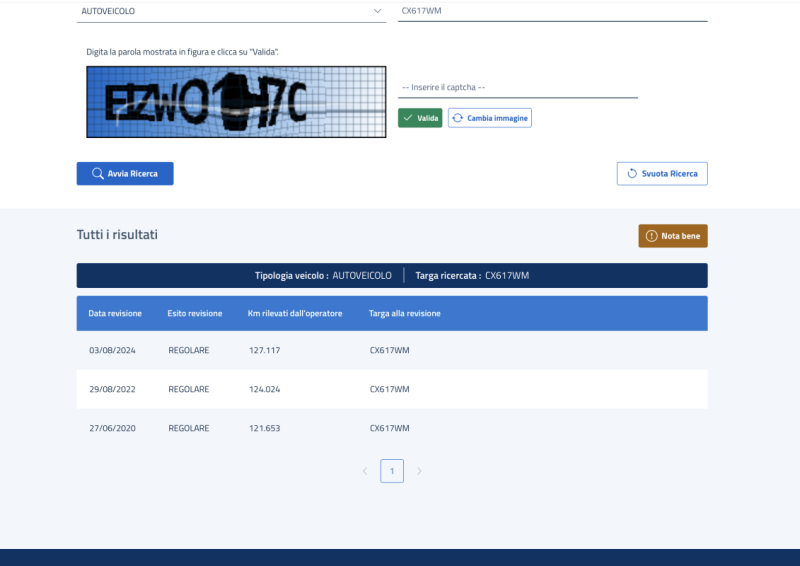Screen dimensions: 800x566
Task: Click the Data revisione column header
Action: [x=115, y=313]
